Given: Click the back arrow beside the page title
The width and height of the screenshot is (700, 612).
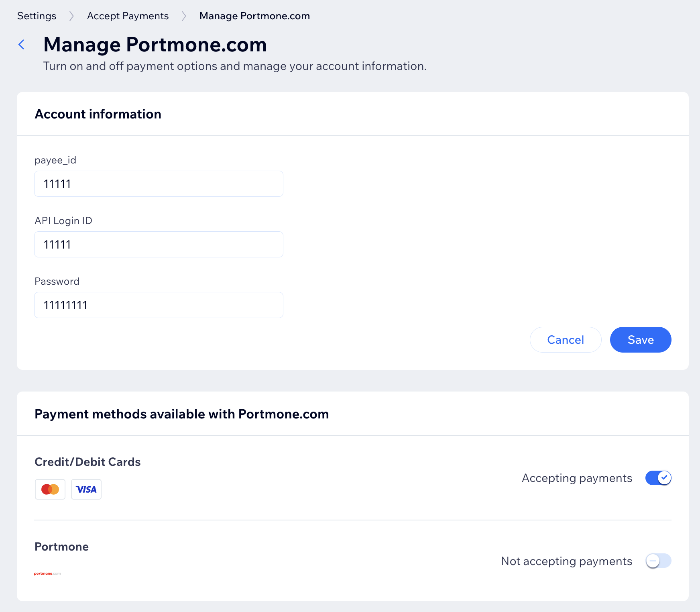Looking at the screenshot, I should click(22, 45).
